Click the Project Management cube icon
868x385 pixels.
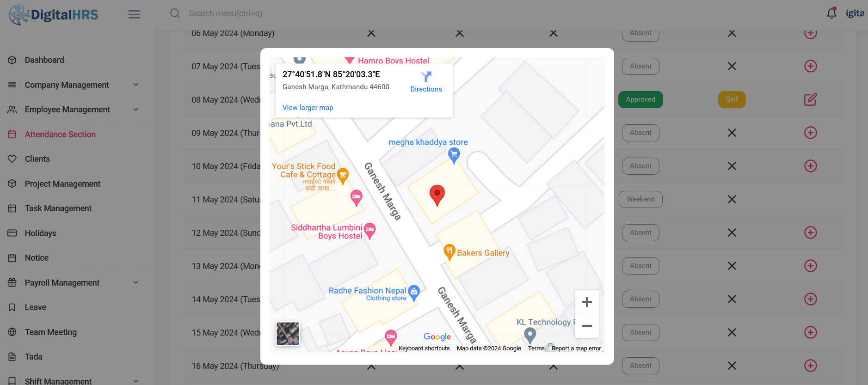pyautogui.click(x=12, y=184)
